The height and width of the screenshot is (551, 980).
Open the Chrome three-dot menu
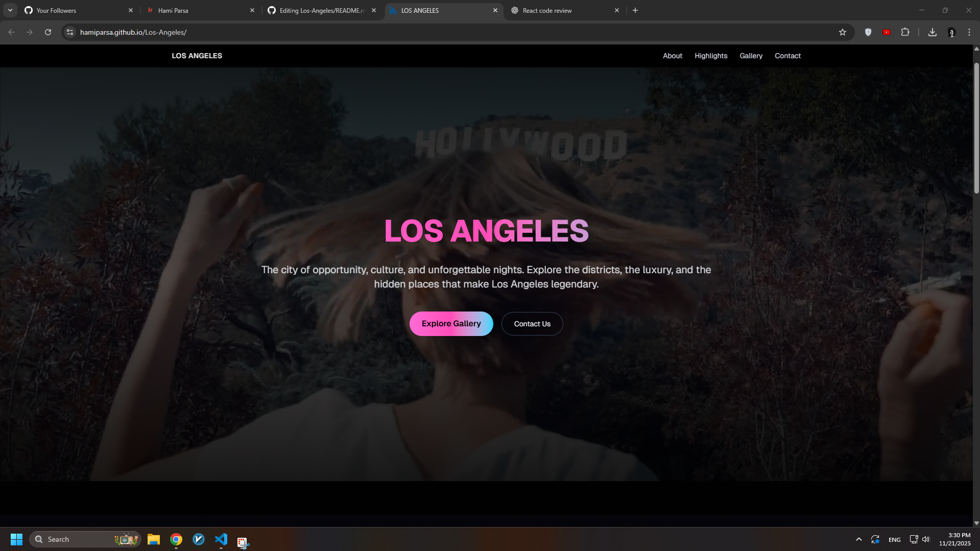point(969,32)
